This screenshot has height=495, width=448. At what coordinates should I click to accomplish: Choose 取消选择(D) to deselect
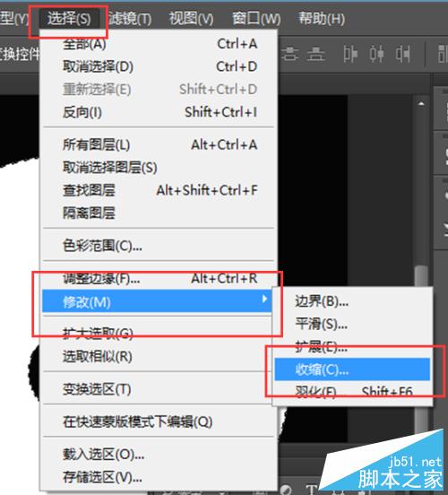tap(159, 66)
